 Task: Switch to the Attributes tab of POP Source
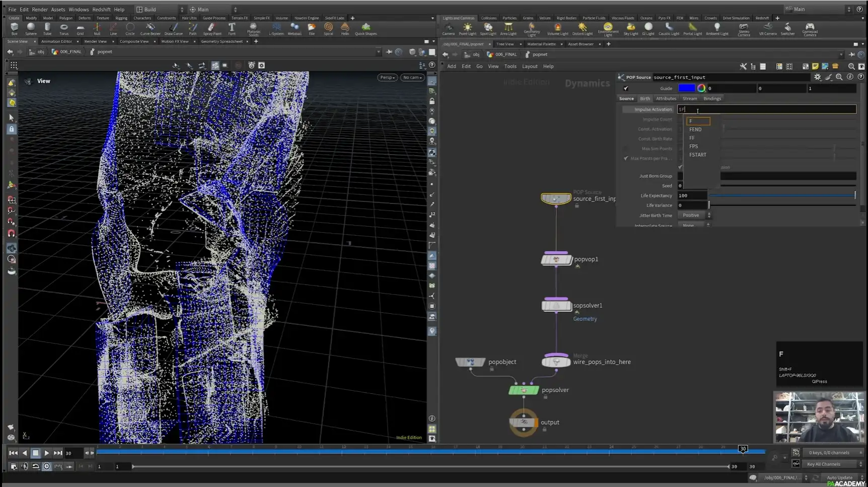(x=666, y=98)
